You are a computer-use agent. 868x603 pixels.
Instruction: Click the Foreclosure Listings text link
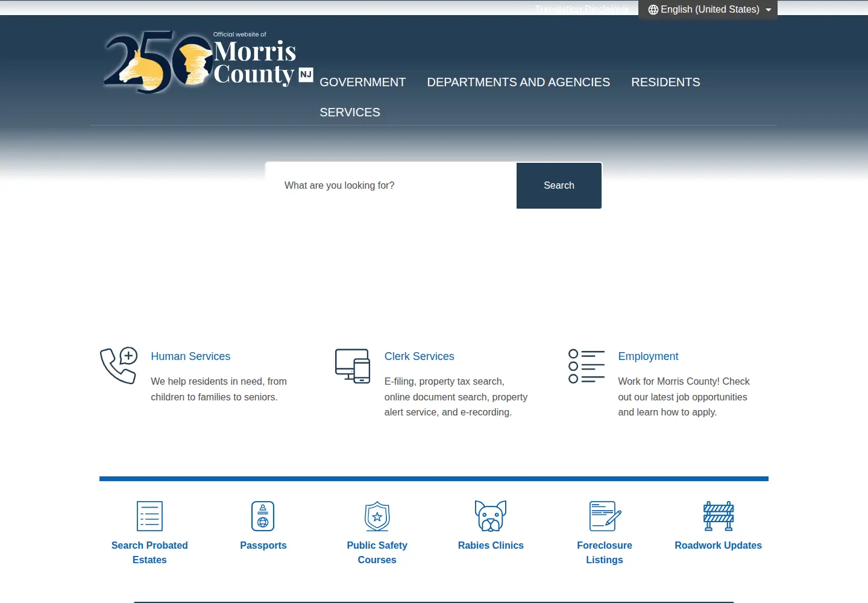tap(605, 552)
